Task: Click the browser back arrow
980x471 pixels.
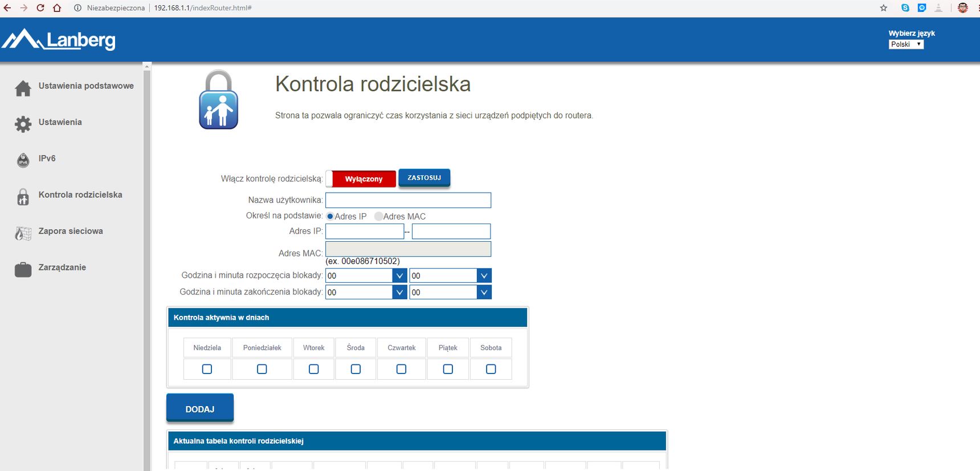Action: pos(7,8)
